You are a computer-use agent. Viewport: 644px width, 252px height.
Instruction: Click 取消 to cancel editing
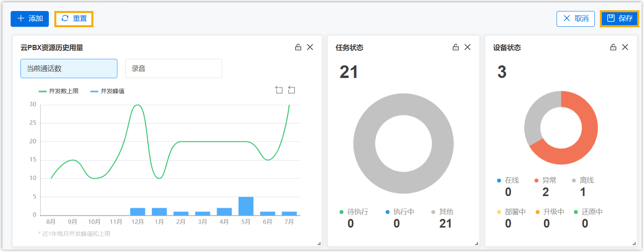[x=575, y=19]
